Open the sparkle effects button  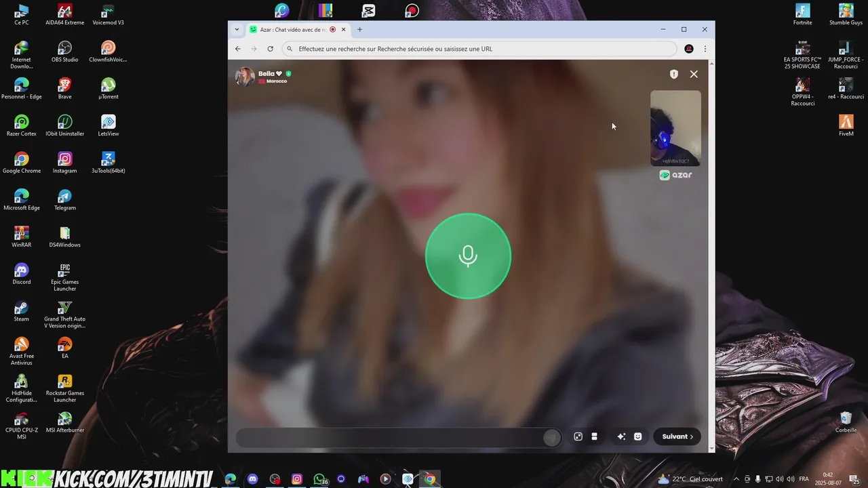[x=620, y=436]
